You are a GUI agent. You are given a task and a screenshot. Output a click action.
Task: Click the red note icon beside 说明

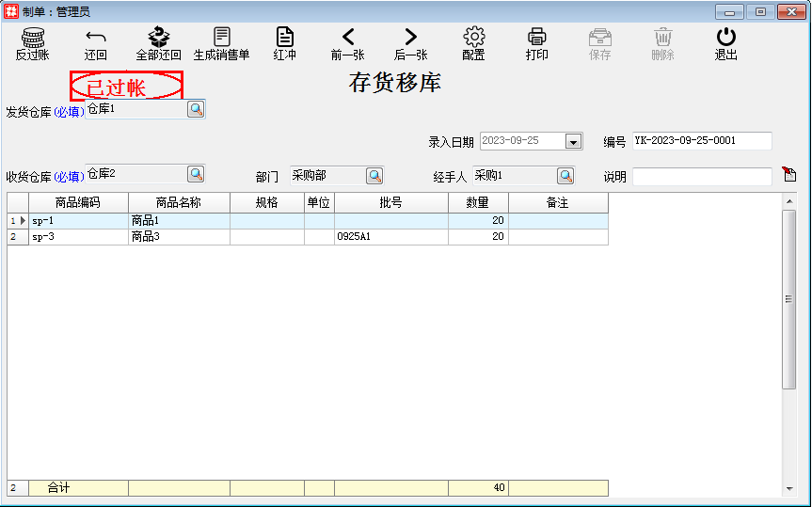pyautogui.click(x=788, y=174)
